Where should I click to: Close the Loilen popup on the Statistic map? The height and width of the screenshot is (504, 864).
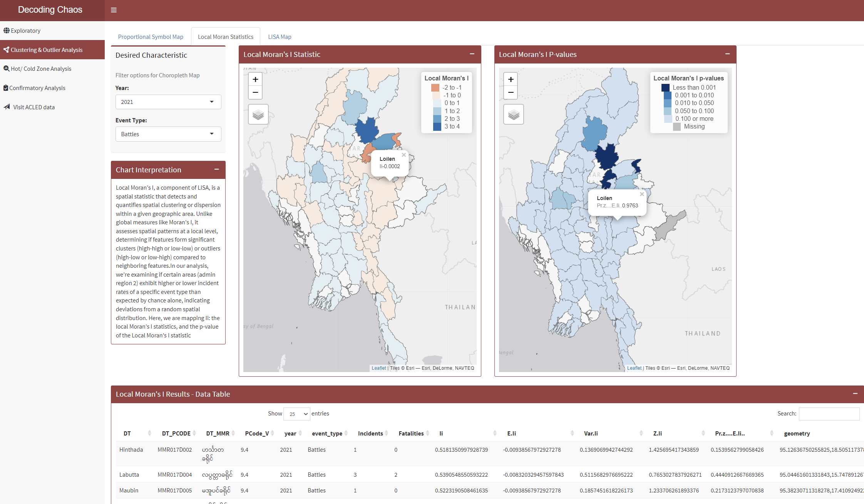pos(404,155)
